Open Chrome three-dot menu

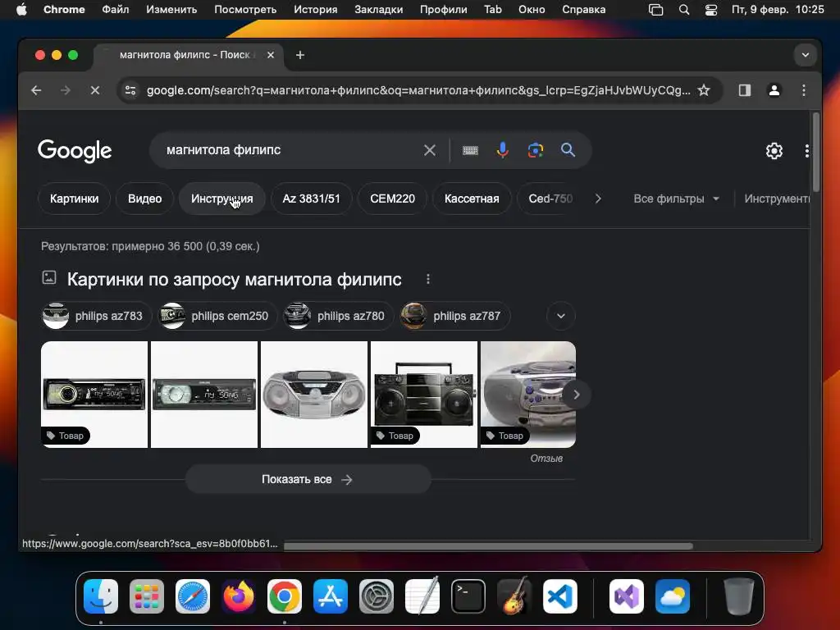point(804,90)
